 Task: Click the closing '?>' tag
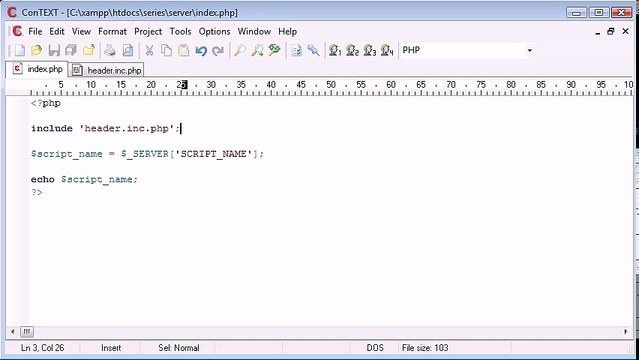click(x=37, y=192)
